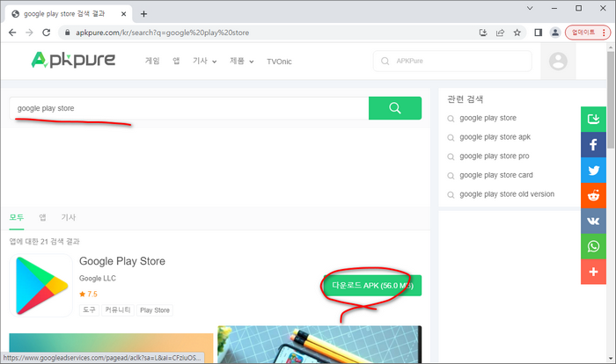The height and width of the screenshot is (364, 616).
Task: Click the green search magnifier button
Action: tap(395, 108)
